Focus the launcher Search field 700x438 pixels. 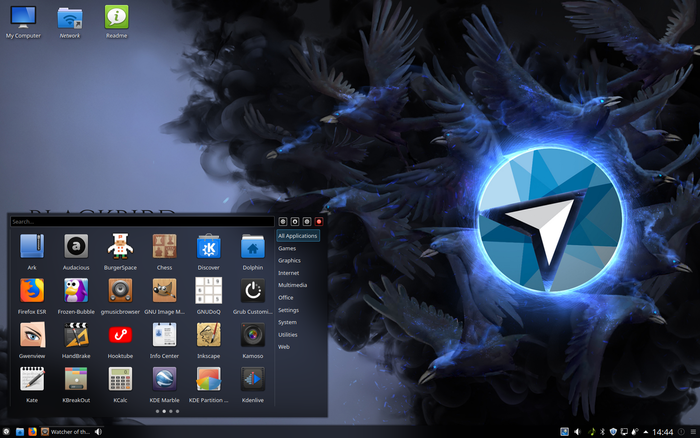(x=142, y=221)
